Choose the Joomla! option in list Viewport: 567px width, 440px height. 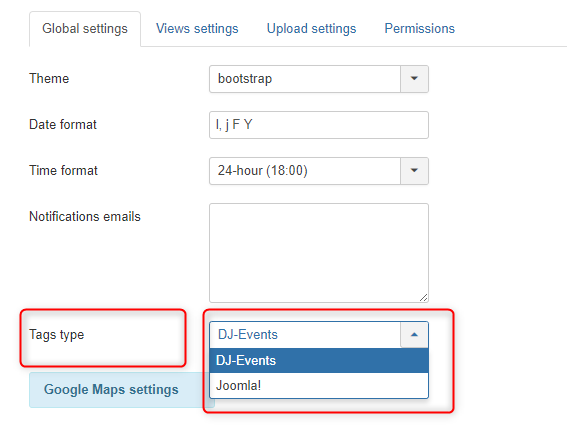tap(319, 385)
